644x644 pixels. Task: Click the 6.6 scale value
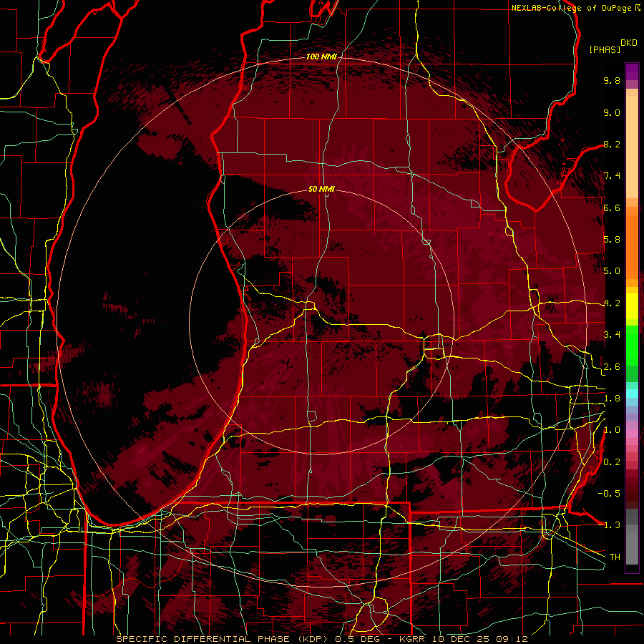[x=612, y=208]
